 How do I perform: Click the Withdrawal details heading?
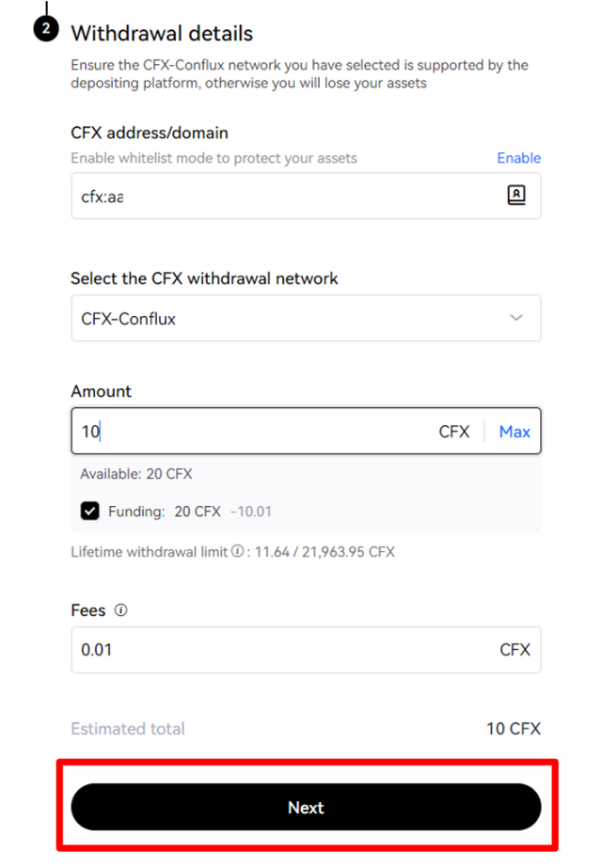pos(162,34)
